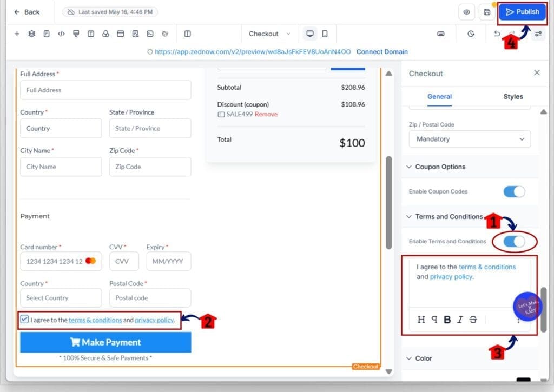Image resolution: width=554 pixels, height=392 pixels.
Task: Click the Connect Domain link
Action: (382, 52)
